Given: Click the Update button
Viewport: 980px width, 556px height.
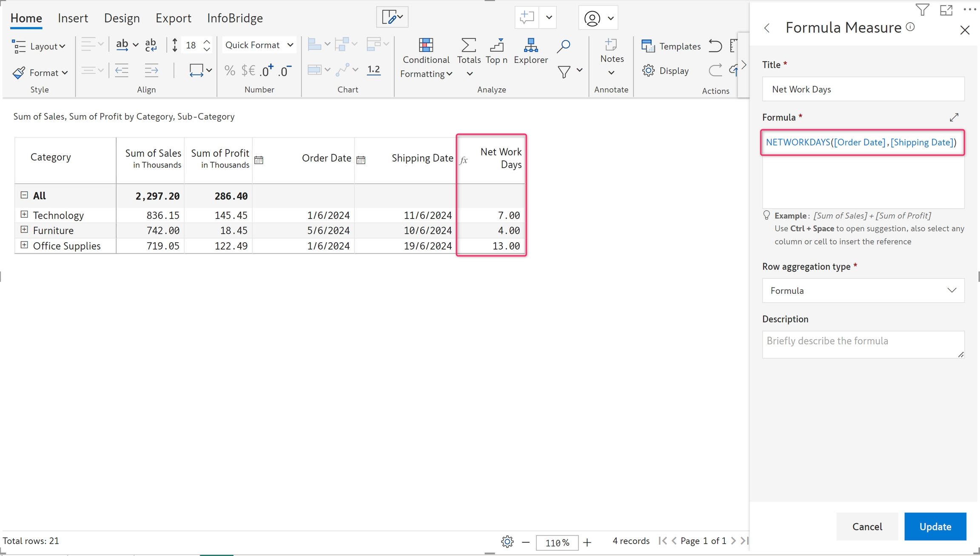Looking at the screenshot, I should (935, 526).
